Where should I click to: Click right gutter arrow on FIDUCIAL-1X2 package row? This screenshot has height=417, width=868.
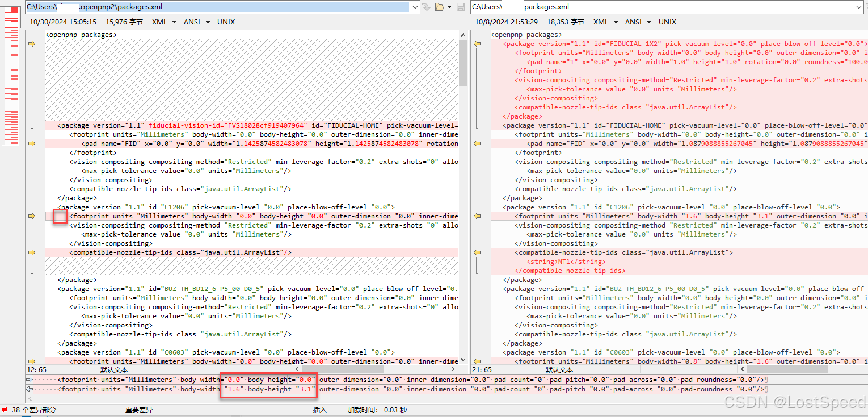478,44
